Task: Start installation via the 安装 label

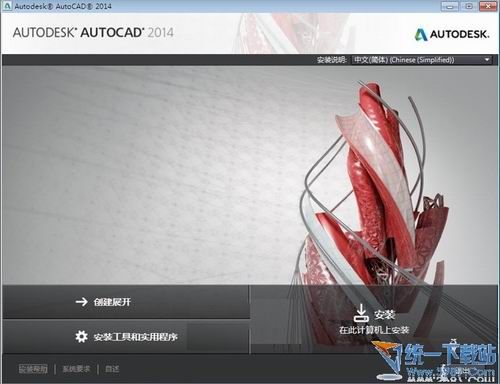Action: (384, 314)
